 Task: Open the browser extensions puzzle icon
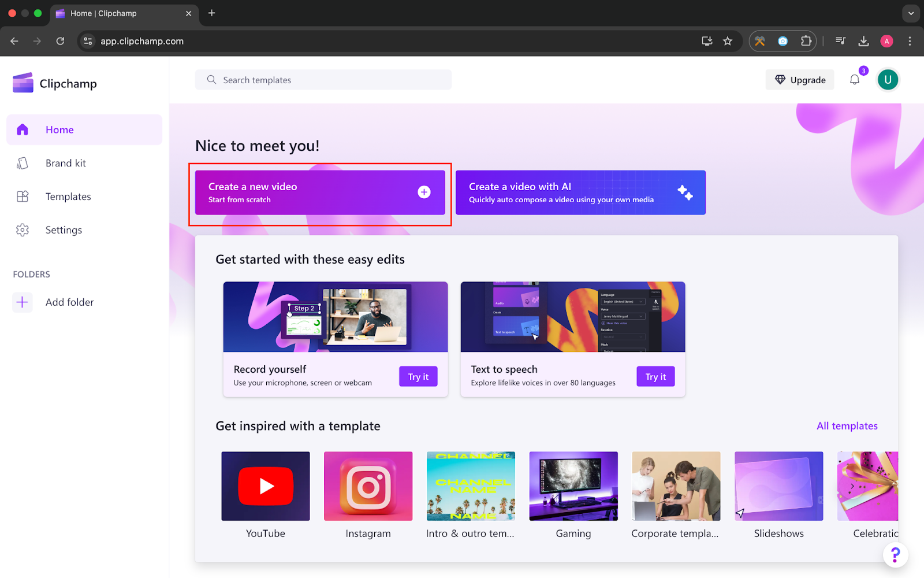[x=806, y=41]
